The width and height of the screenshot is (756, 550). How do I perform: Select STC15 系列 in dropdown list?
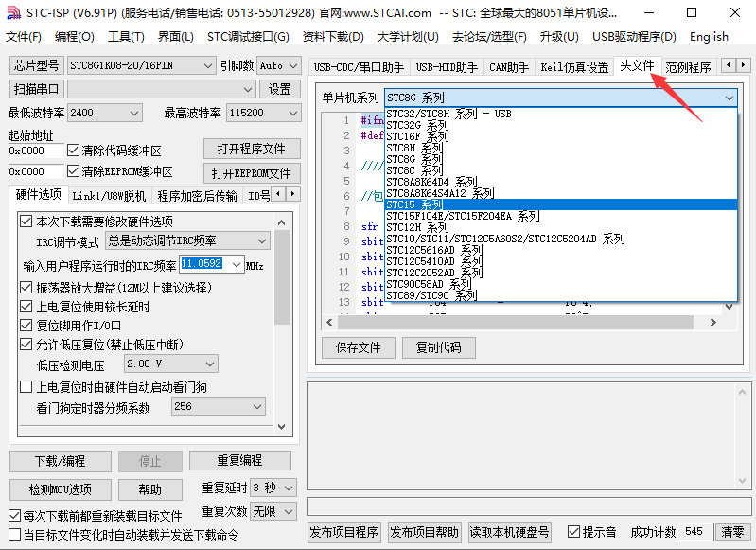click(561, 204)
